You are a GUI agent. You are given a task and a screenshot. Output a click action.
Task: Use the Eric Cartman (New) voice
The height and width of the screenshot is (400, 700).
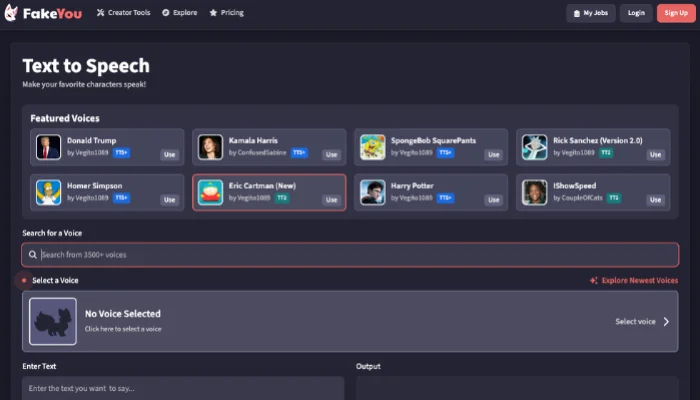coord(331,200)
